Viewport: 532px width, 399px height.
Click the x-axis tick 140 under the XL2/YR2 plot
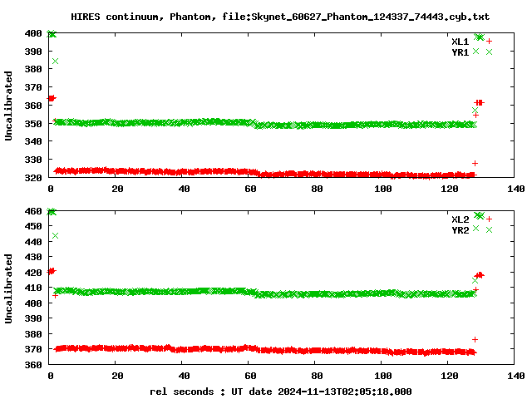[516, 376]
